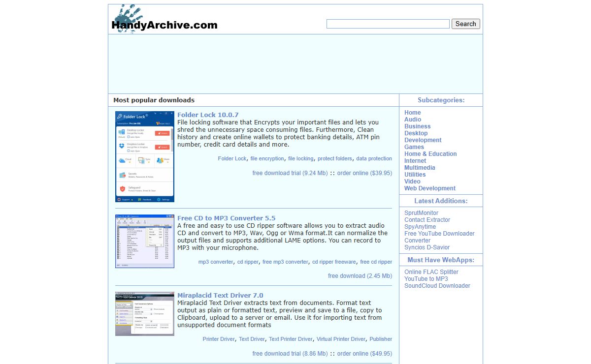Viewport: 591px width, 364px height.
Task: Open the Audio subcategory
Action: pyautogui.click(x=413, y=120)
